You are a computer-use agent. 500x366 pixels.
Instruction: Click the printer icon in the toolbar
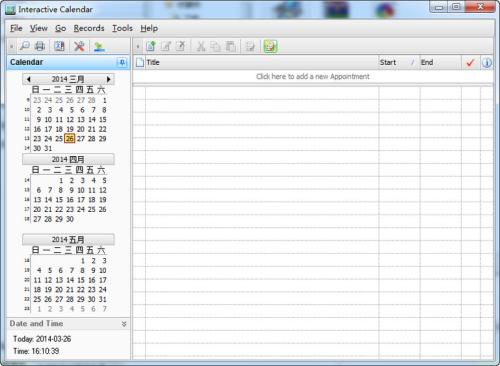point(40,46)
